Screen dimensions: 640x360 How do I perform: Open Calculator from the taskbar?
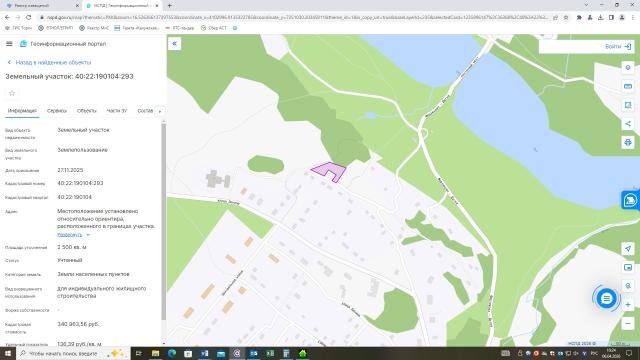286,353
